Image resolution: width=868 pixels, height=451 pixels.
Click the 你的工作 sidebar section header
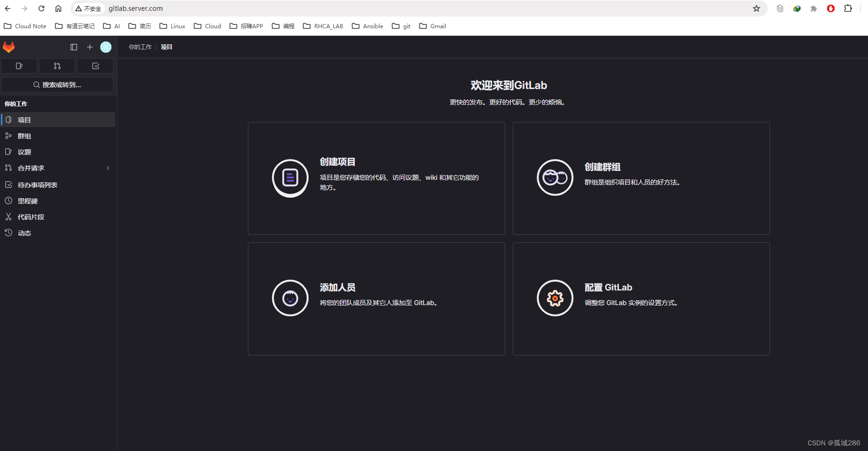tap(16, 104)
